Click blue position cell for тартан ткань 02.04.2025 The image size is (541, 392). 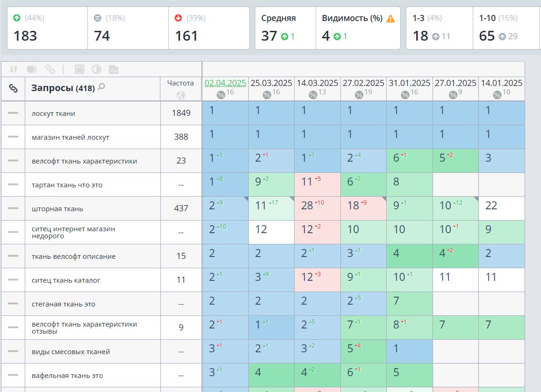(225, 185)
